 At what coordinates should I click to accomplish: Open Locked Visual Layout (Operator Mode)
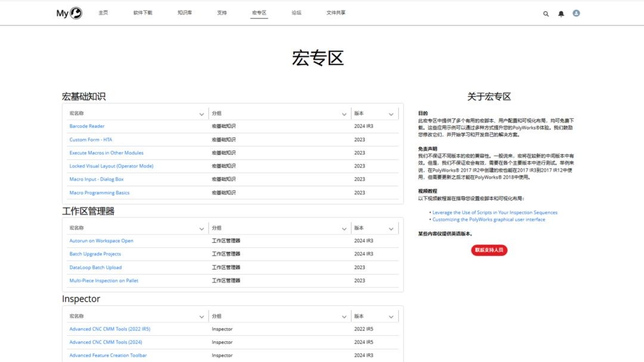[112, 166]
